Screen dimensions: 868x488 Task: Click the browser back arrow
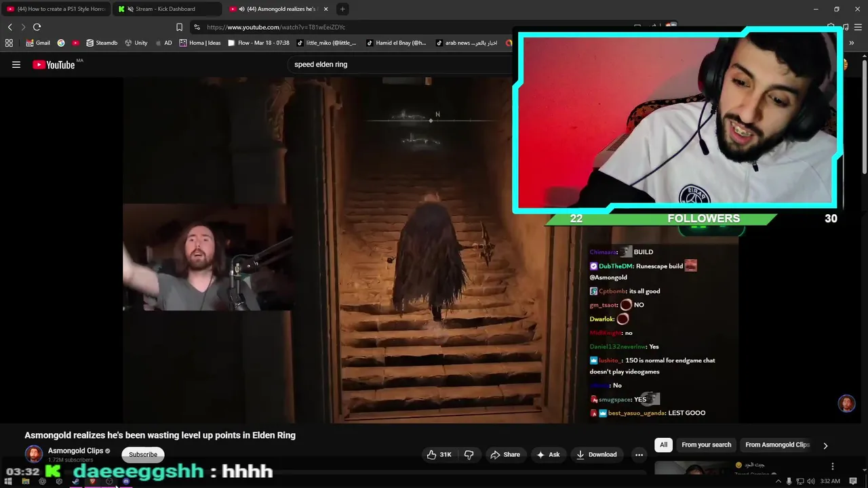pyautogui.click(x=9, y=27)
